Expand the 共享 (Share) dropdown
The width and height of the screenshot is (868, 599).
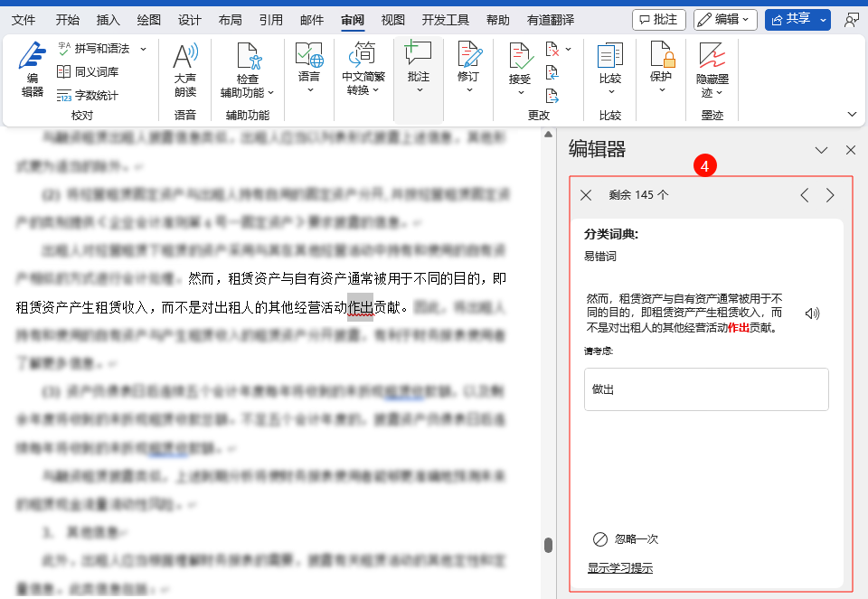click(823, 19)
